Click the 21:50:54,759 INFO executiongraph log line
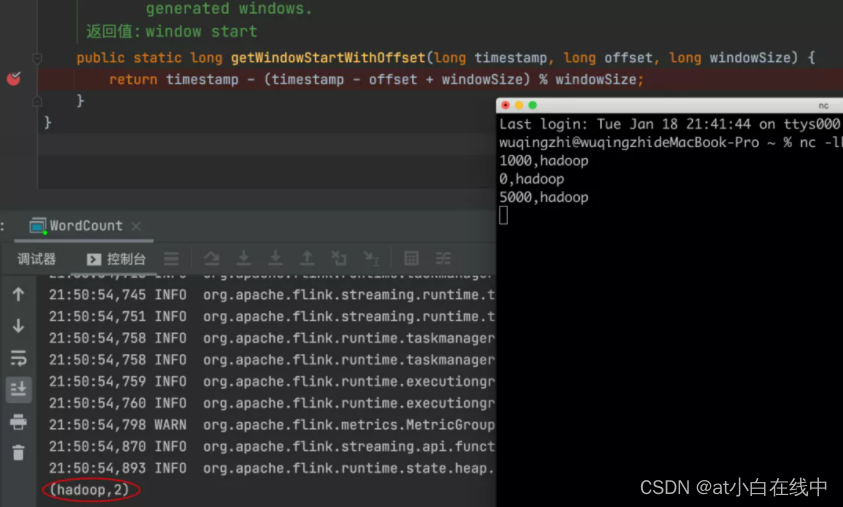 (272, 381)
